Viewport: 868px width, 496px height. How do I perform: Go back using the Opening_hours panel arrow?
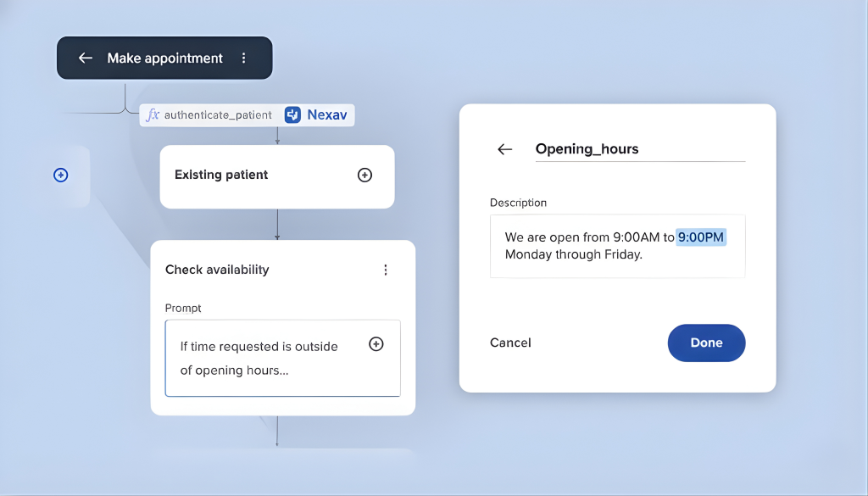point(505,149)
